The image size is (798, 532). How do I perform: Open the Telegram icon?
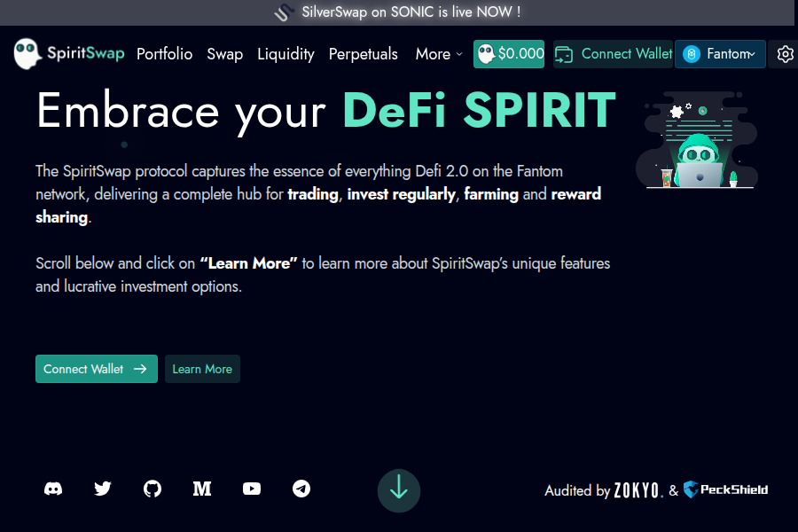(301, 489)
